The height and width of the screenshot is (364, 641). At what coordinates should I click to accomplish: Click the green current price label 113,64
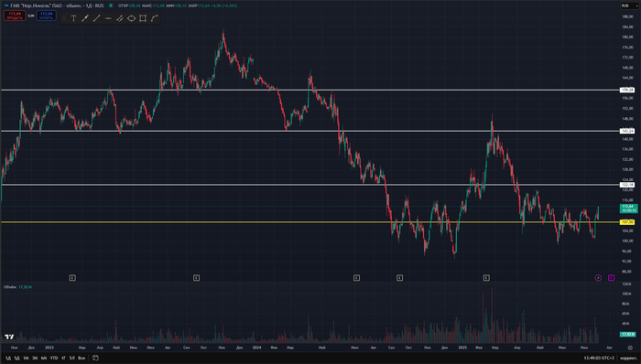pos(629,209)
